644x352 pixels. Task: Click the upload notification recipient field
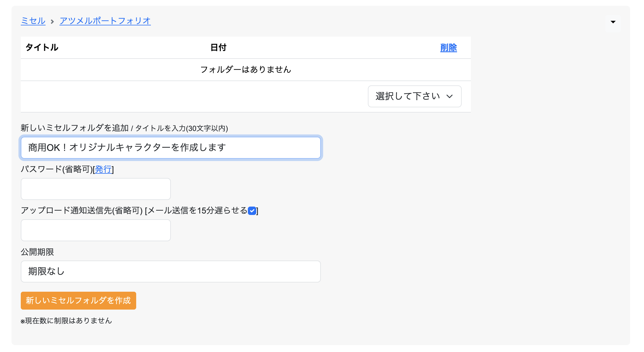point(96,230)
